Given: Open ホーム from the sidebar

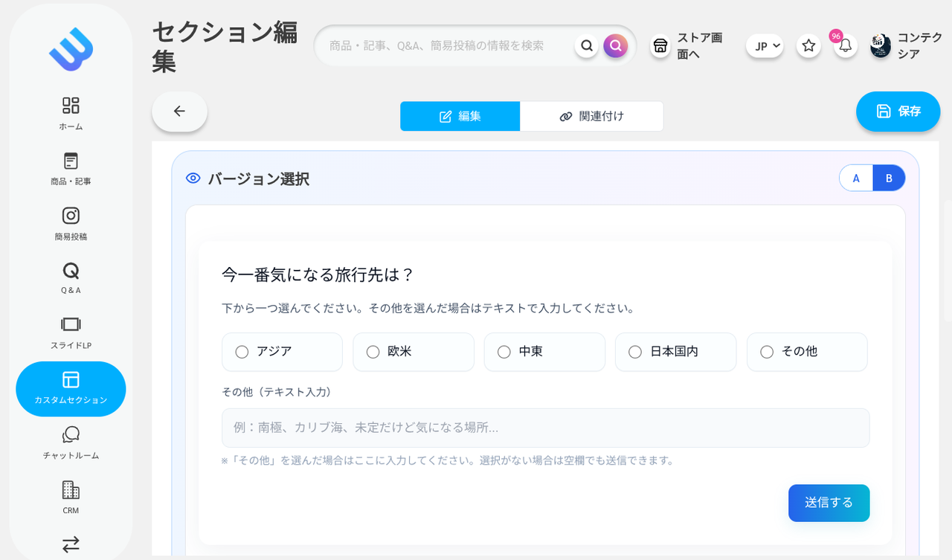Looking at the screenshot, I should pyautogui.click(x=71, y=113).
